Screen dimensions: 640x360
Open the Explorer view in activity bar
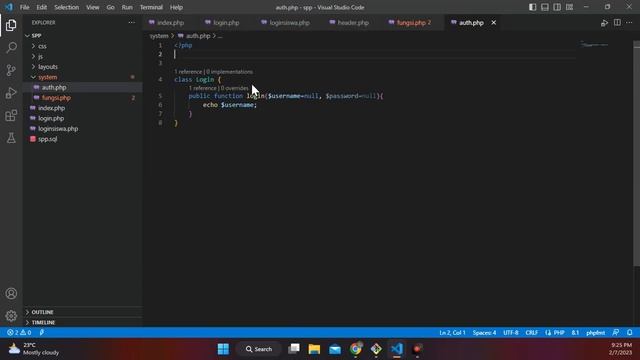pos(11,25)
